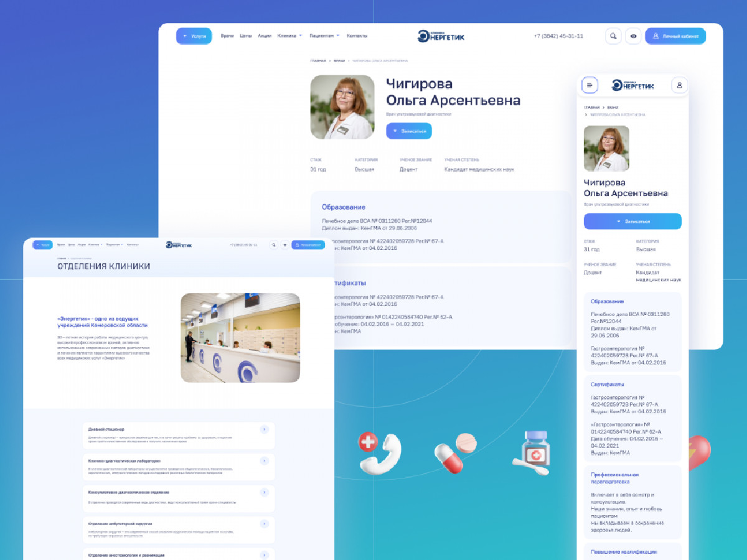Click the 3D medicine bottle icon
This screenshot has height=560, width=747.
point(532,452)
